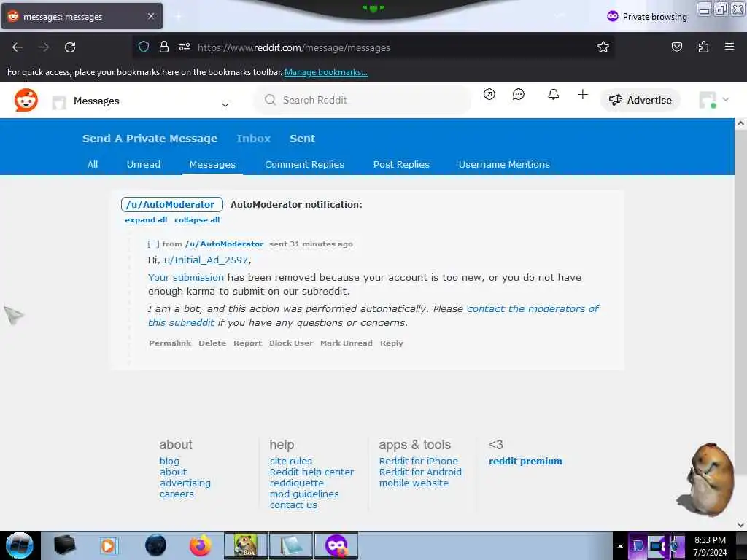
Task: Open the contact us footer link
Action: point(293,505)
